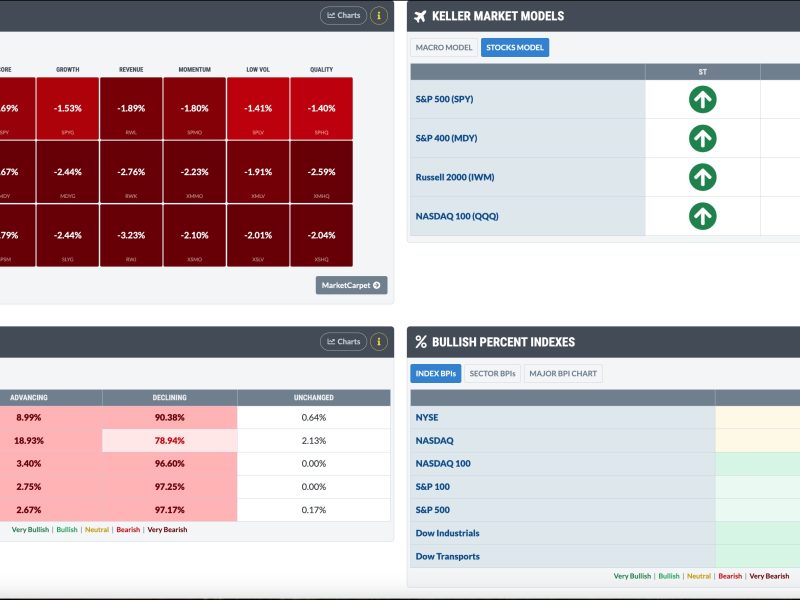Click the ST column header in Keller Market Models

click(703, 72)
